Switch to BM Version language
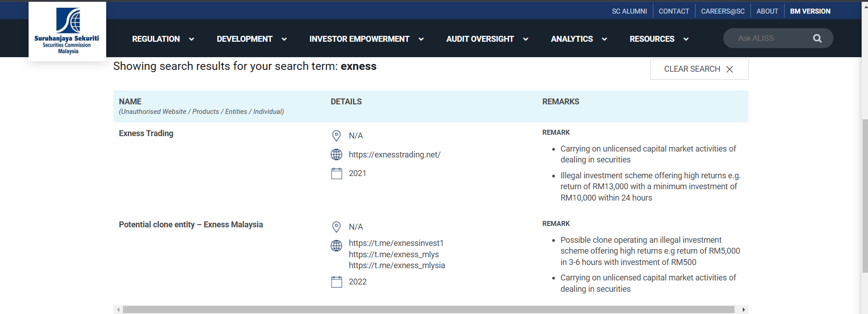Viewport: 868px width, 314px height. tap(810, 11)
